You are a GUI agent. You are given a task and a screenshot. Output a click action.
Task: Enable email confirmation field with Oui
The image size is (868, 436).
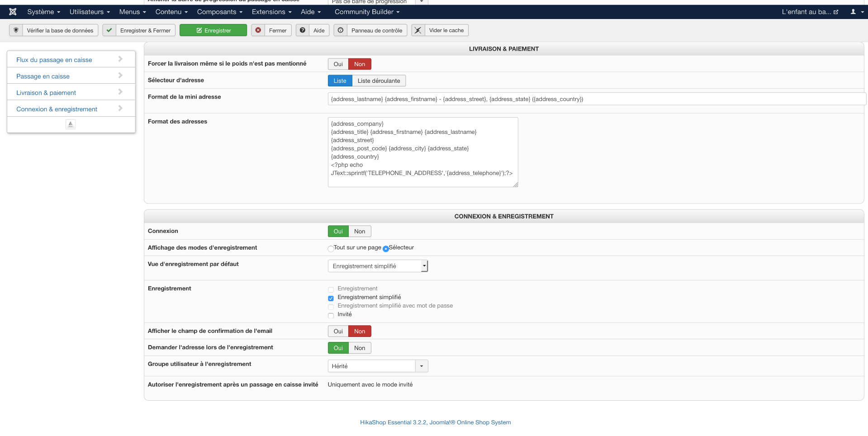coord(338,332)
